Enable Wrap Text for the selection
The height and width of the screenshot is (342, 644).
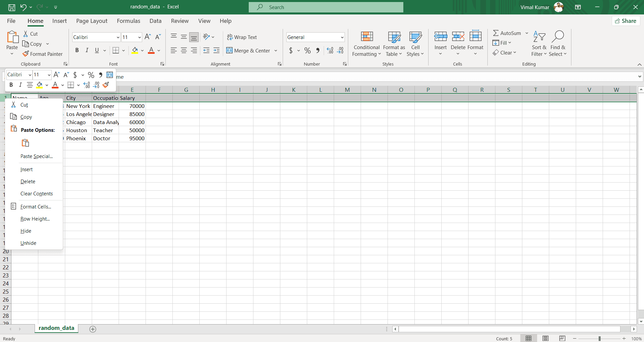pyautogui.click(x=242, y=37)
